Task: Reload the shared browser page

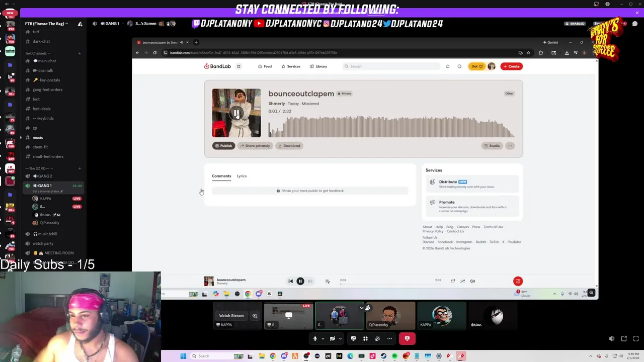Action: click(x=155, y=53)
